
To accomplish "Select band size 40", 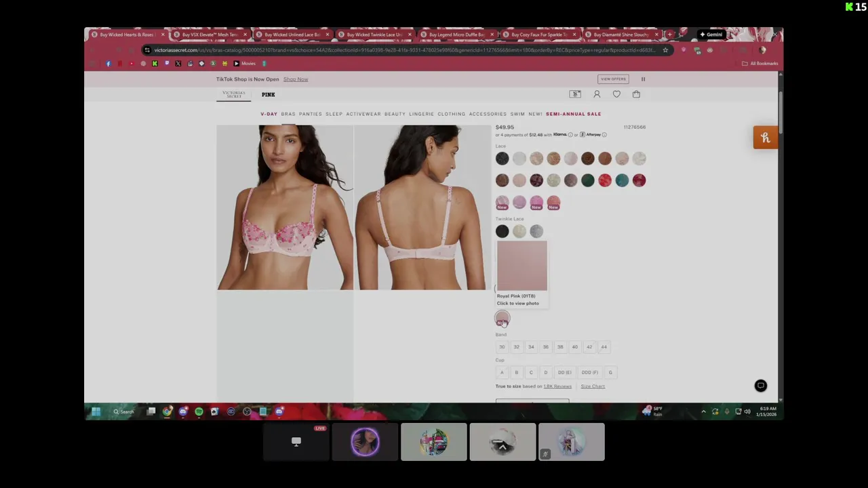I will click(x=575, y=347).
